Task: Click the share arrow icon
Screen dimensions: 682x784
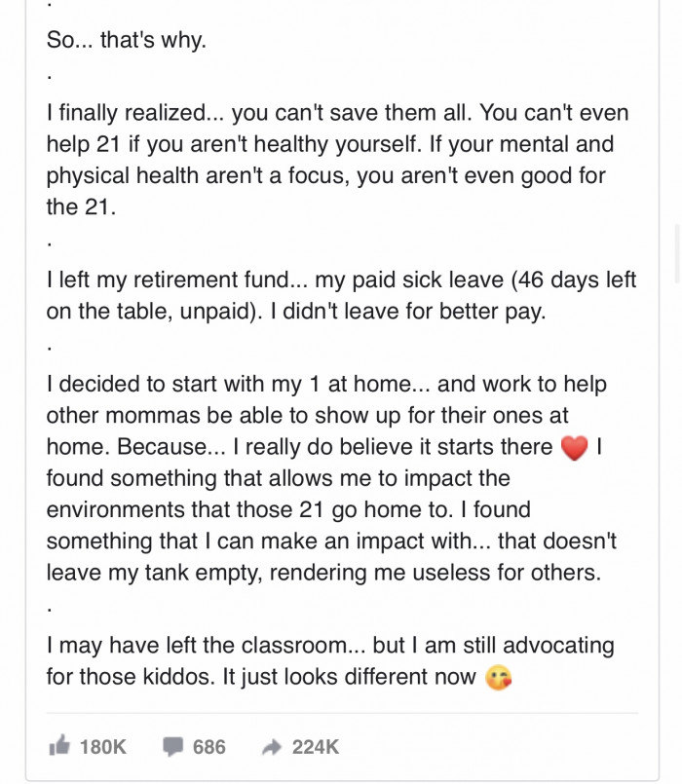Action: [272, 747]
